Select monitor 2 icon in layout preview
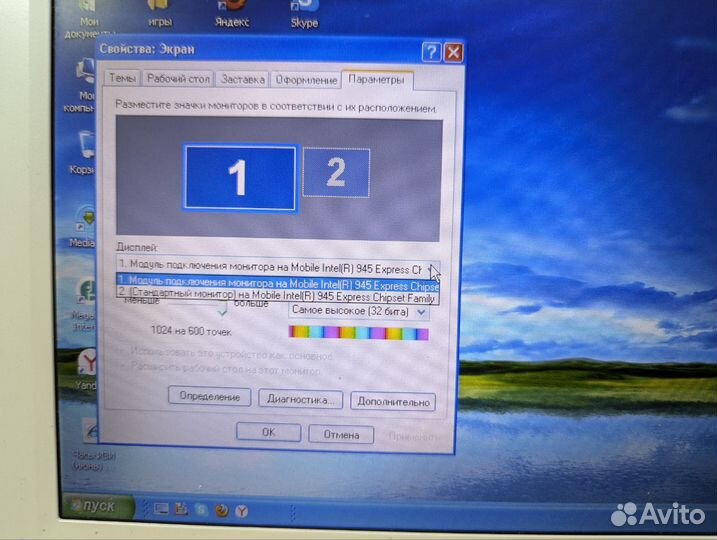Viewport: 717px width, 540px height. pyautogui.click(x=336, y=172)
